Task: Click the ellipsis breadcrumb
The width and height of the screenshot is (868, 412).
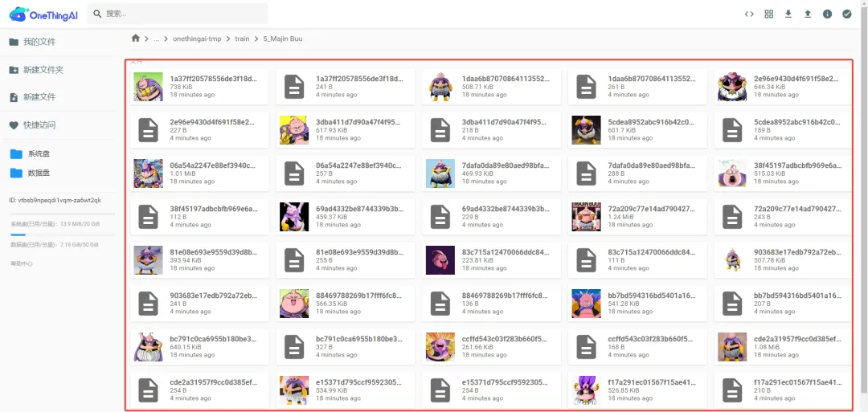Action: (156, 39)
